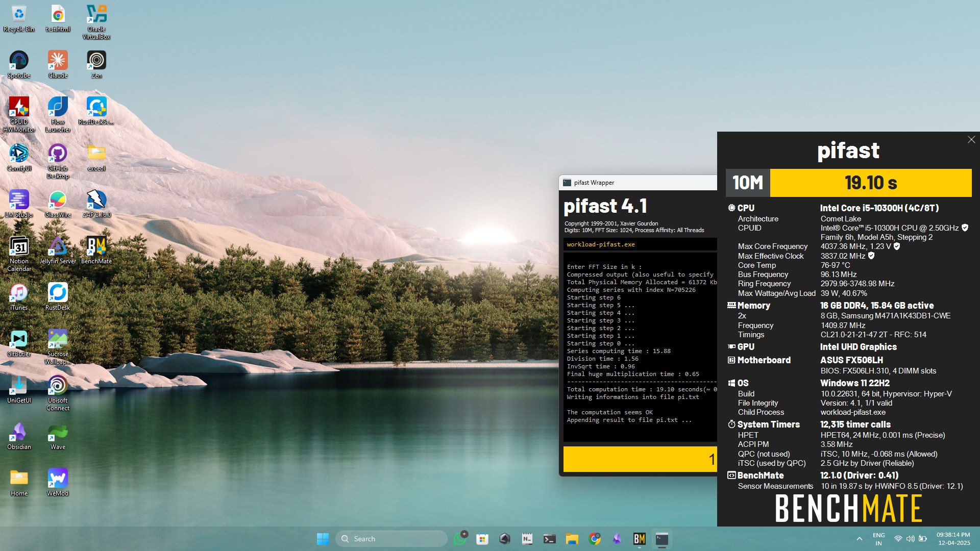The width and height of the screenshot is (980, 551).
Task: Open File Explorer from the taskbar
Action: [572, 539]
